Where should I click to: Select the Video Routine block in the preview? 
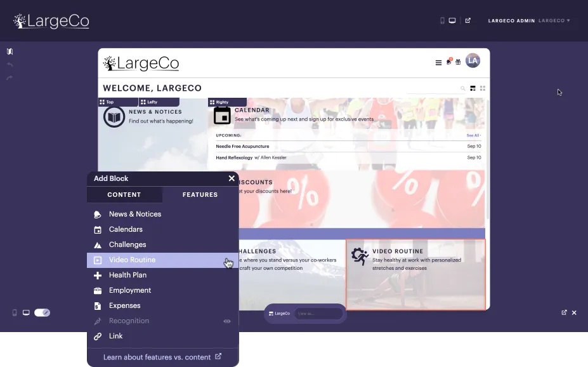coord(415,275)
